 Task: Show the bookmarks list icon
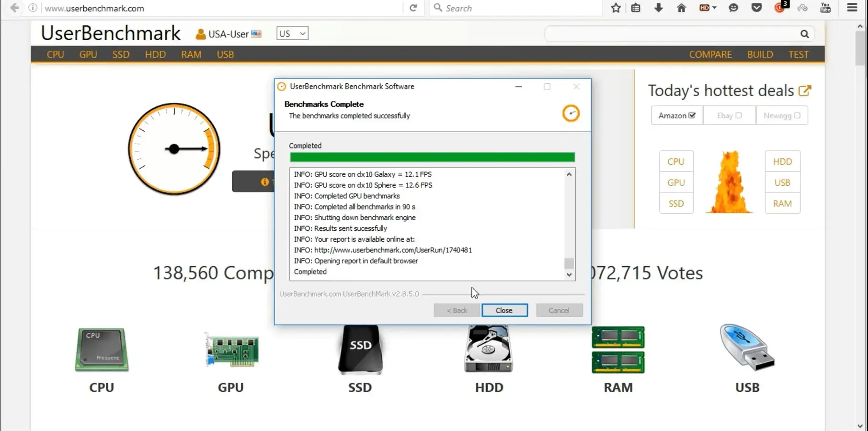[x=636, y=8]
